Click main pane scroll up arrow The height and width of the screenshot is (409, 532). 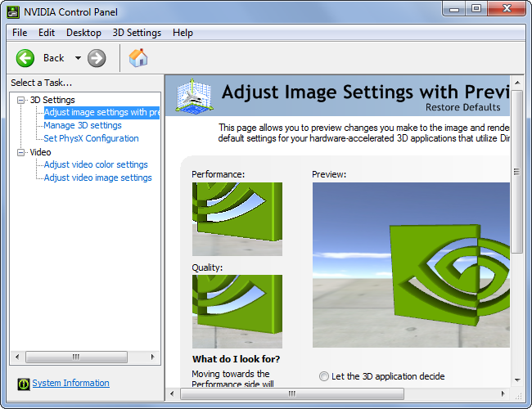click(x=517, y=83)
